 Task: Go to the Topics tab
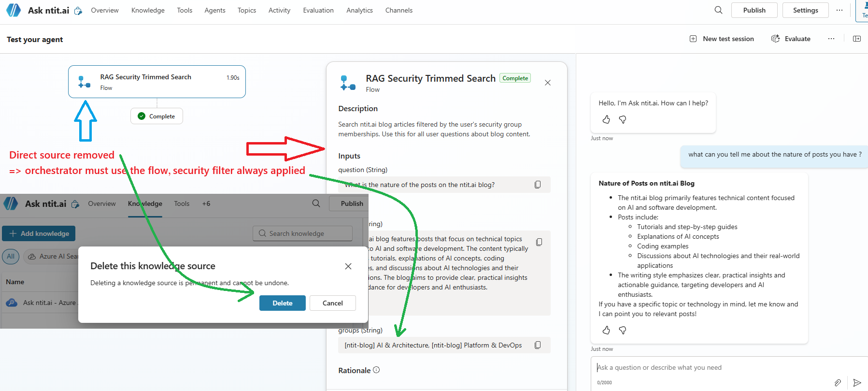[247, 10]
